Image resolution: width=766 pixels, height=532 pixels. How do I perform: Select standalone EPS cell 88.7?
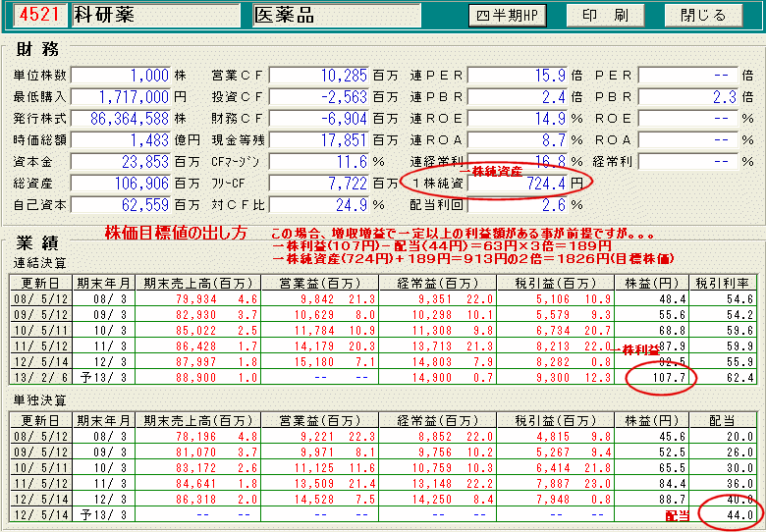[x=652, y=500]
